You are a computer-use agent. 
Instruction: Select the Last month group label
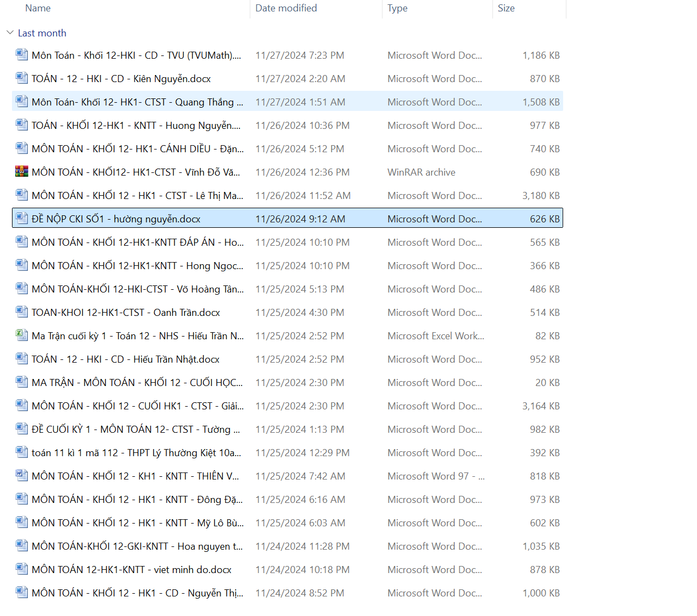[42, 33]
